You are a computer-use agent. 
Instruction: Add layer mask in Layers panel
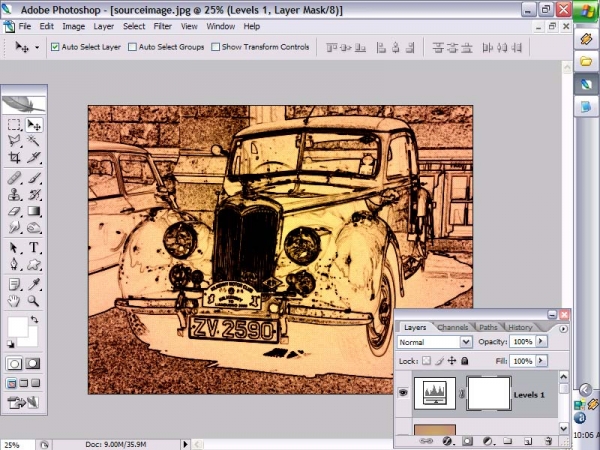tap(467, 441)
